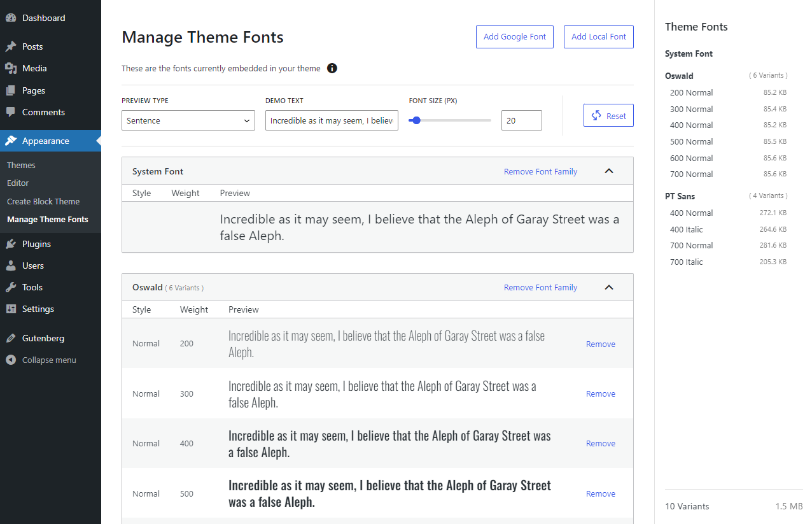Open the Preview Type dropdown
812x524 pixels.
(x=188, y=120)
